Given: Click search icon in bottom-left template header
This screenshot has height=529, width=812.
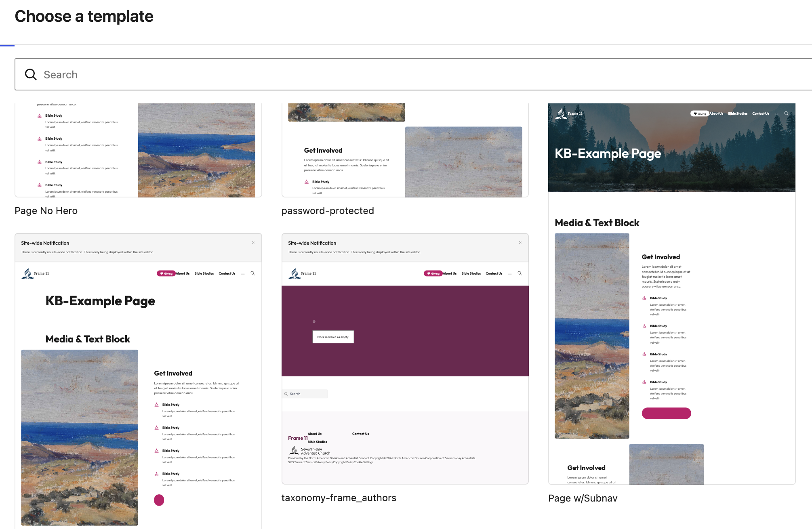Looking at the screenshot, I should (x=253, y=273).
